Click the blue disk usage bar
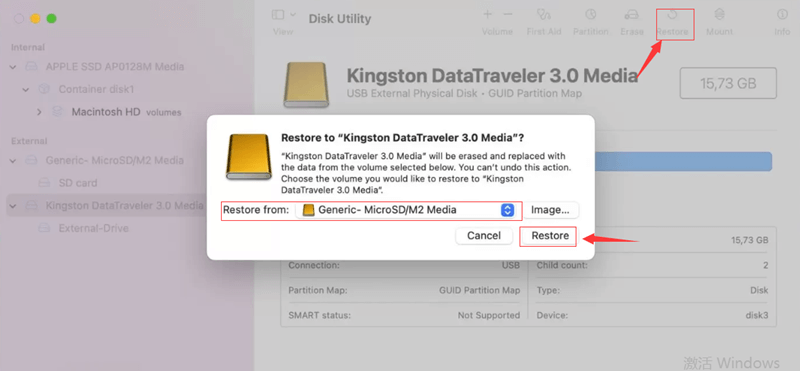 click(x=683, y=161)
